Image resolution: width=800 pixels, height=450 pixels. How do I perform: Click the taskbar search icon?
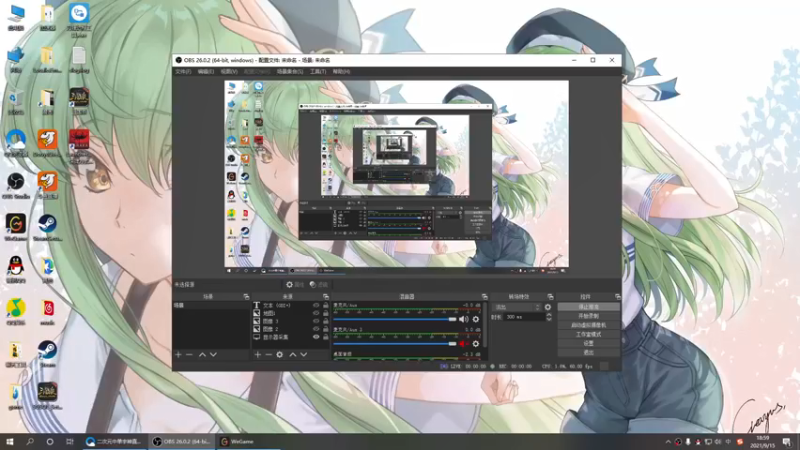(30, 442)
